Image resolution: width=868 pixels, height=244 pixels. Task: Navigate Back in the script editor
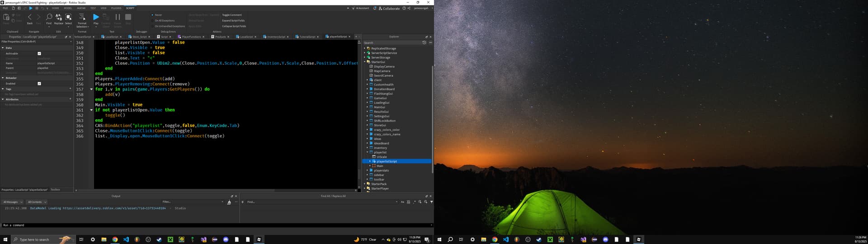(30, 19)
